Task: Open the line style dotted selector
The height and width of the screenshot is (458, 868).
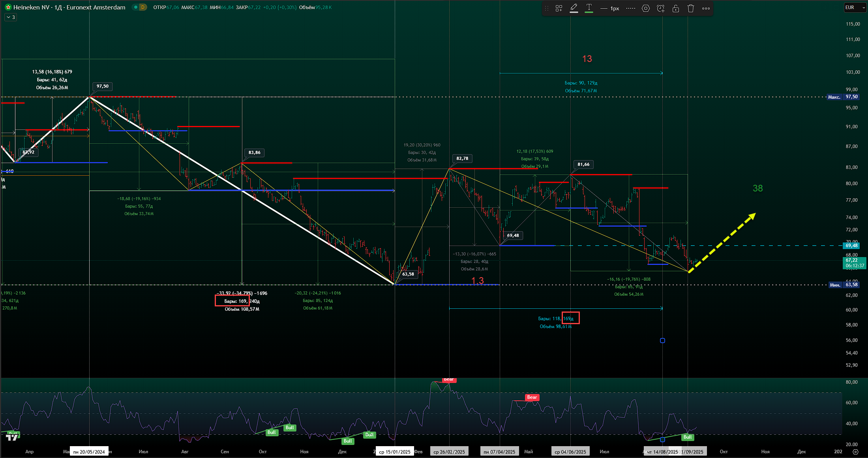Action: tap(631, 8)
